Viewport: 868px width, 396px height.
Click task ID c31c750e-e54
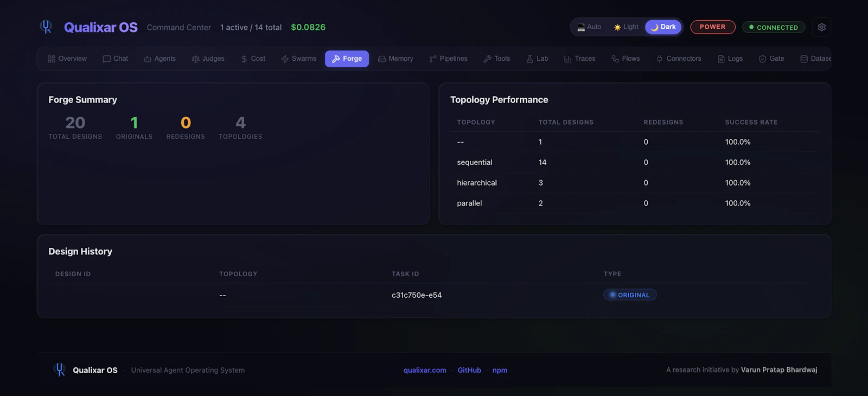click(x=417, y=295)
